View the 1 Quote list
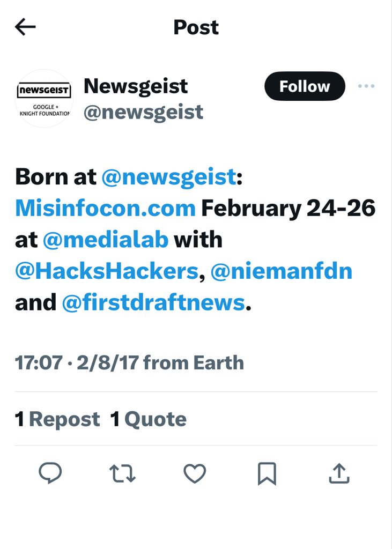392x549 pixels. tap(149, 419)
